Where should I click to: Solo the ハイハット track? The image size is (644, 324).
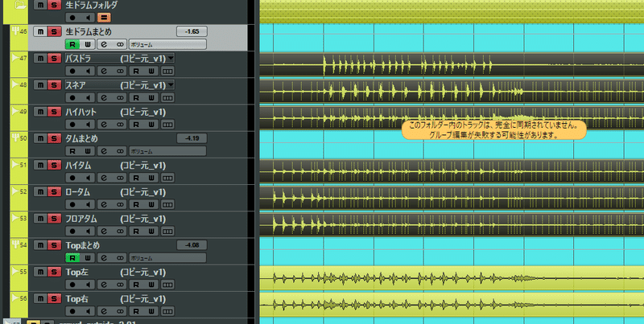54,112
